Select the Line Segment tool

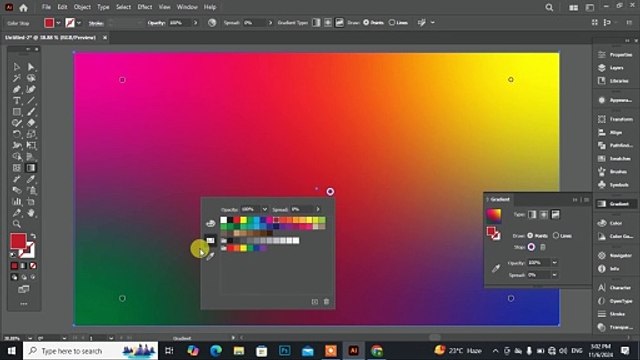click(x=31, y=100)
